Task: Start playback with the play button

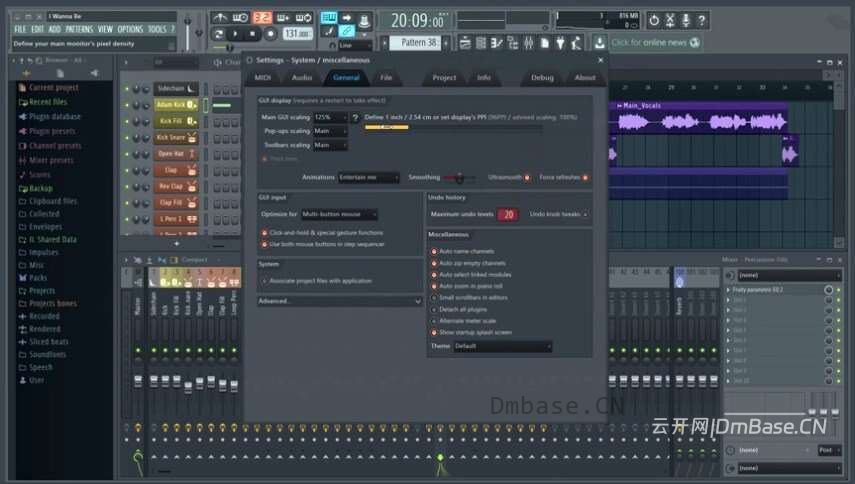Action: coord(236,34)
